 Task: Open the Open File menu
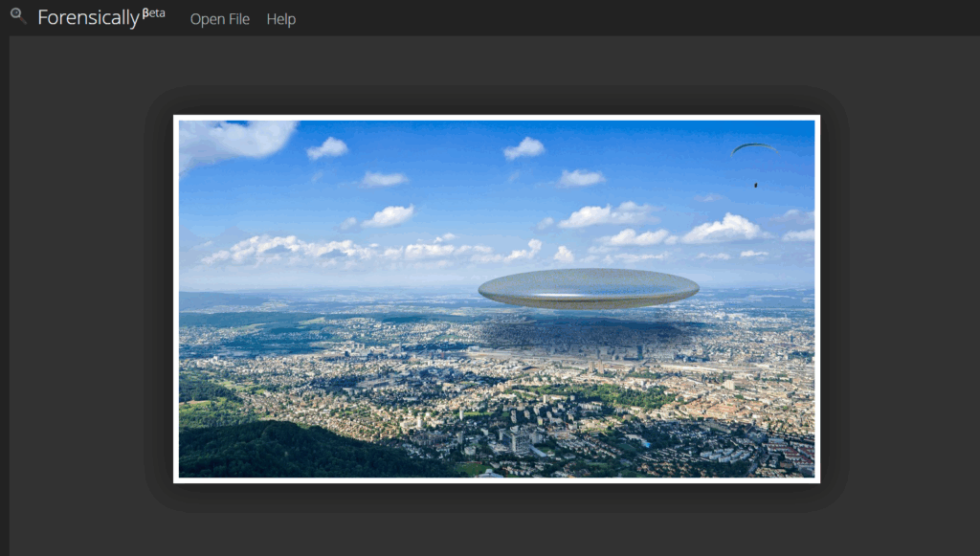click(x=219, y=19)
